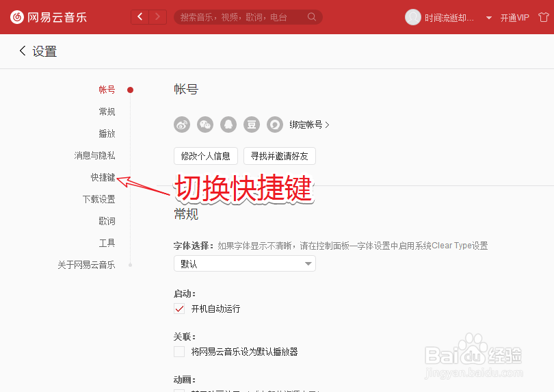Click the magnifier search icon
This screenshot has height=392, width=554.
click(x=312, y=17)
